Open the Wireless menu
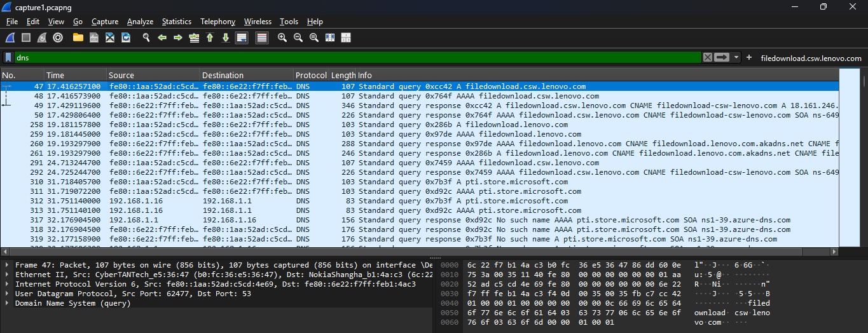868x333 pixels. tap(258, 22)
